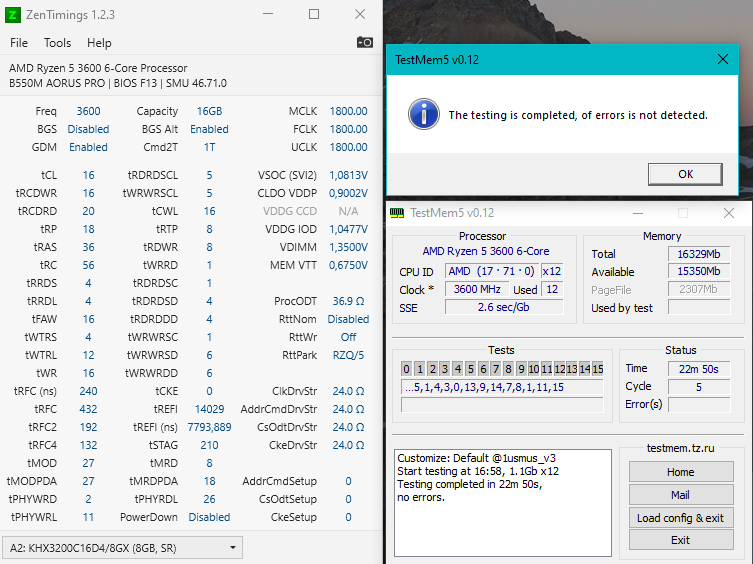This screenshot has width=753, height=564.
Task: Click the ClkDrvStr 24.0 Ω value
Action: (x=348, y=391)
